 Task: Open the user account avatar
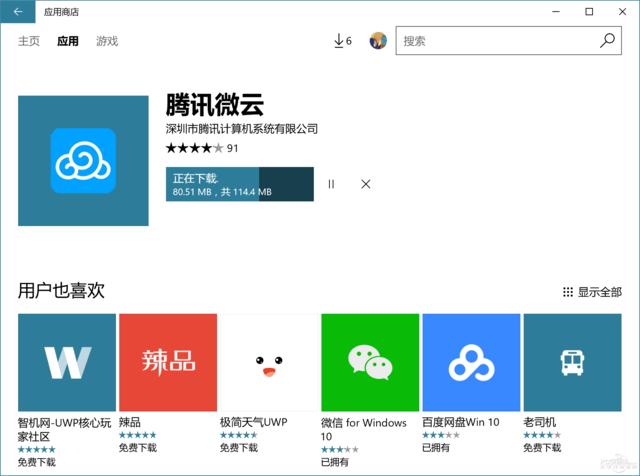click(x=378, y=41)
